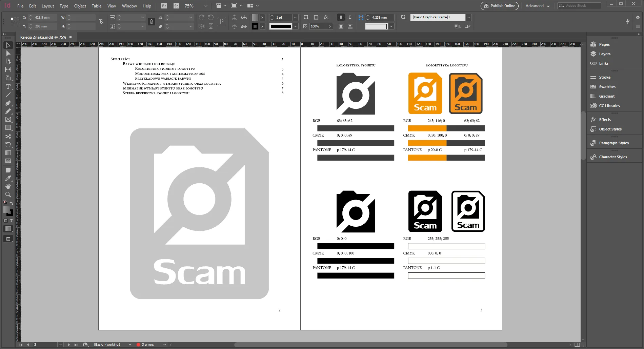
Task: Open the Swatches panel
Action: pyautogui.click(x=607, y=87)
